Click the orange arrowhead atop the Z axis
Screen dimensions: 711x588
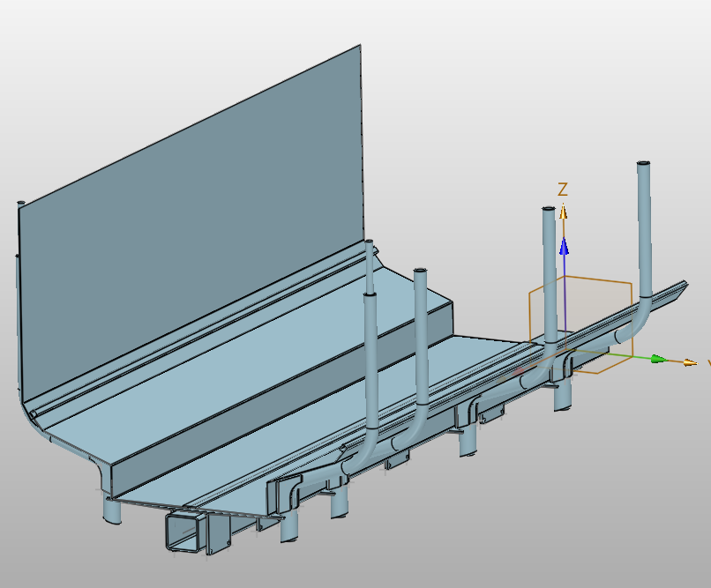[x=563, y=210]
